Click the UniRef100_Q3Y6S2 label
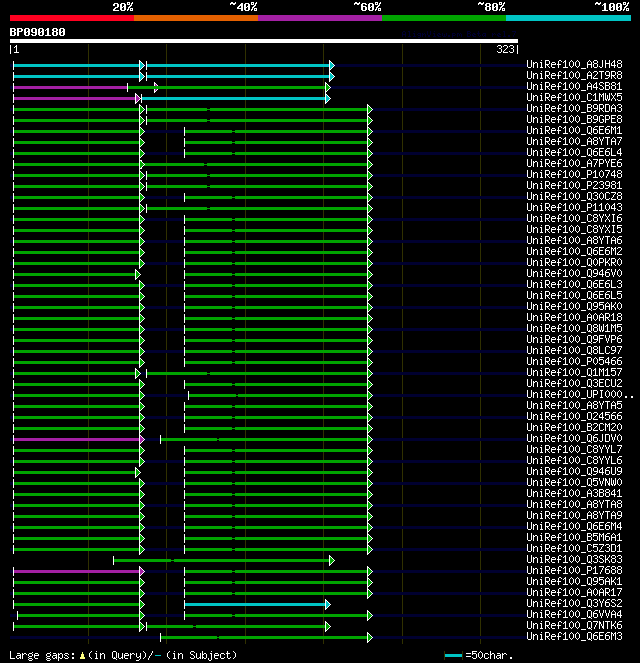640x663 pixels. (574, 603)
